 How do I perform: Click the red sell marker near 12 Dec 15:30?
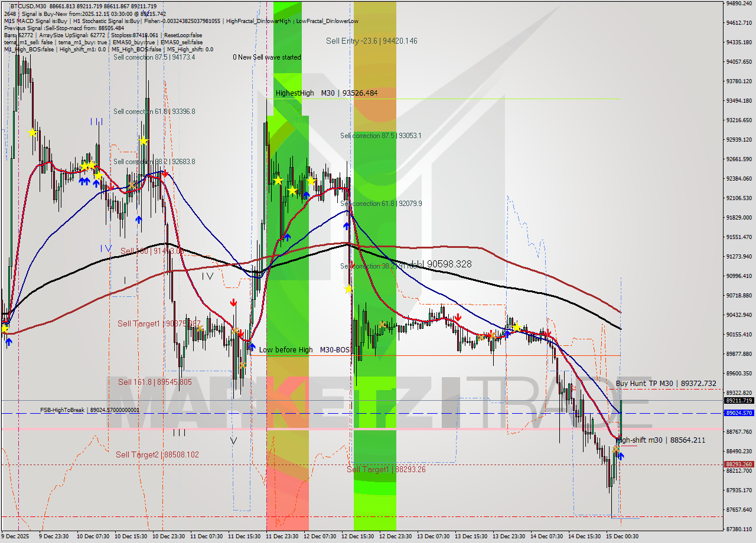pos(351,264)
